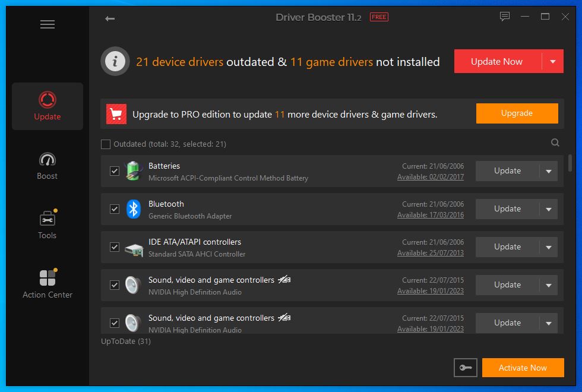The image size is (582, 392).
Task: Click the Bluetooth device icon
Action: [x=133, y=209]
